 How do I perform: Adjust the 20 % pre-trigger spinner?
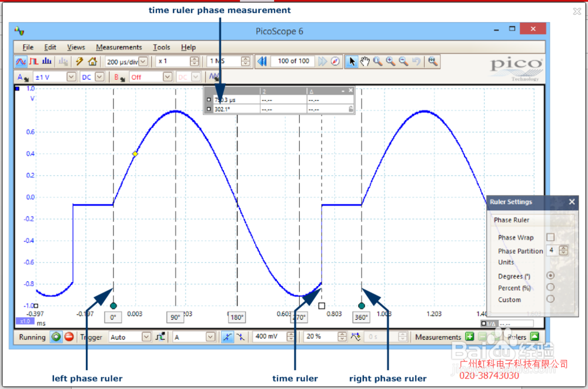point(342,337)
